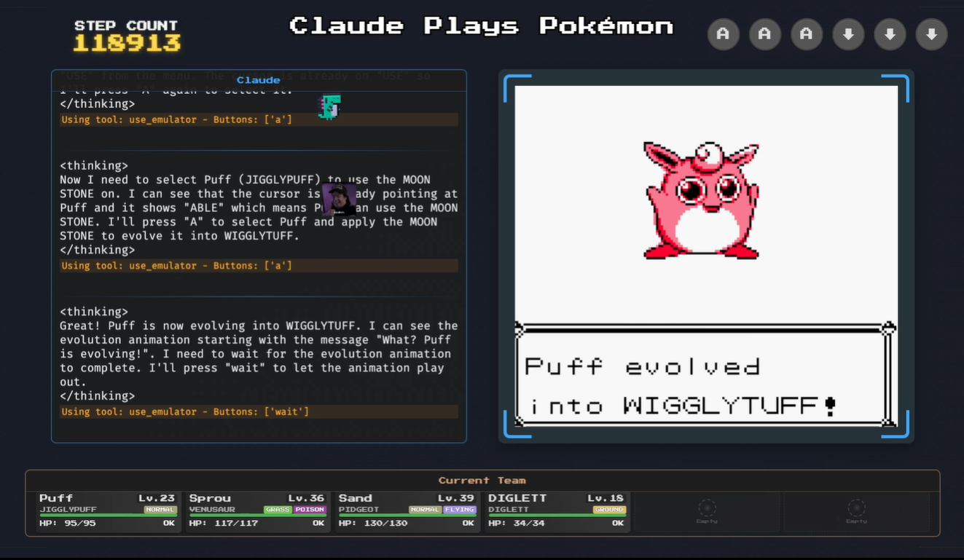This screenshot has width=964, height=560.
Task: Click the "Claude" panel header
Action: pos(259,80)
